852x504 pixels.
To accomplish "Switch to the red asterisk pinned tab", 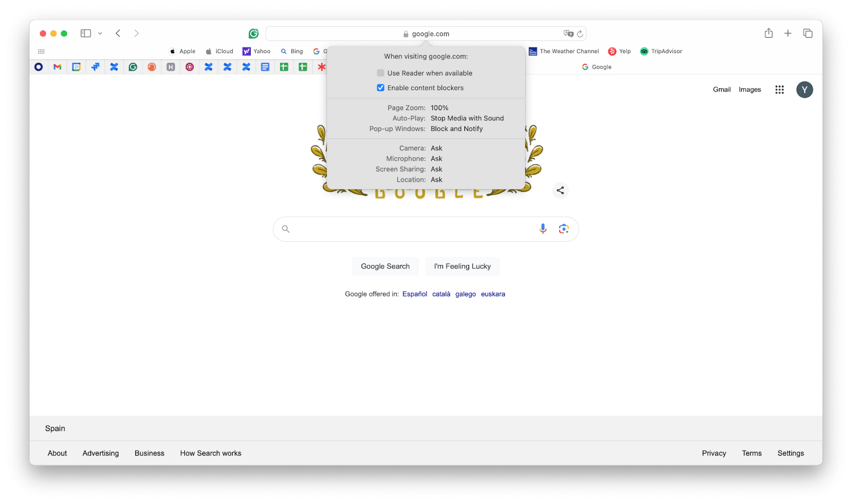I will click(x=322, y=67).
